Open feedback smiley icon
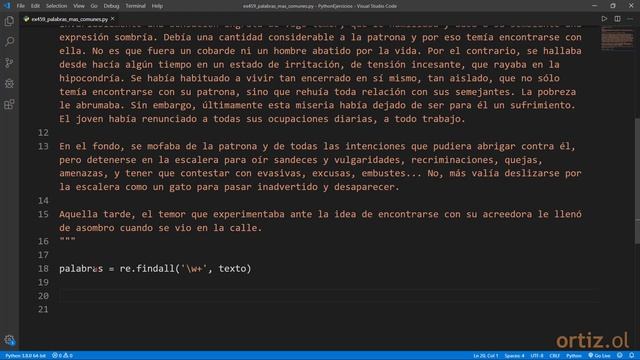Screen dimensions: 640x360 (620, 356)
